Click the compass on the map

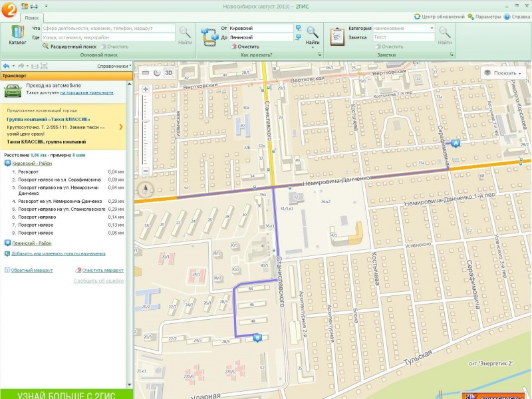(x=145, y=190)
